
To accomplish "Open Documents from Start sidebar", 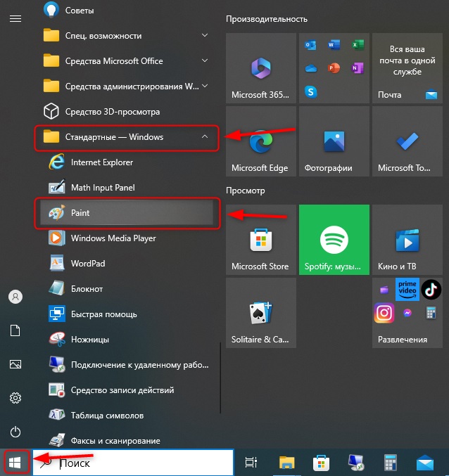I will pyautogui.click(x=15, y=330).
